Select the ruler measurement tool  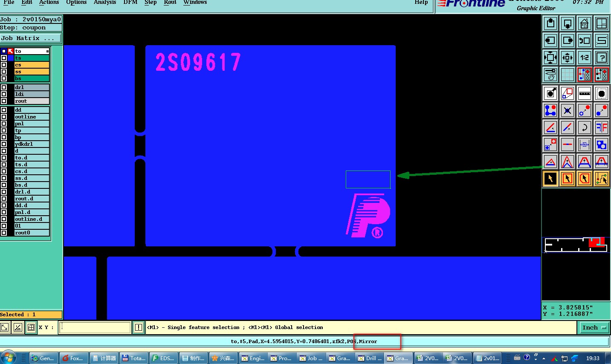[585, 93]
